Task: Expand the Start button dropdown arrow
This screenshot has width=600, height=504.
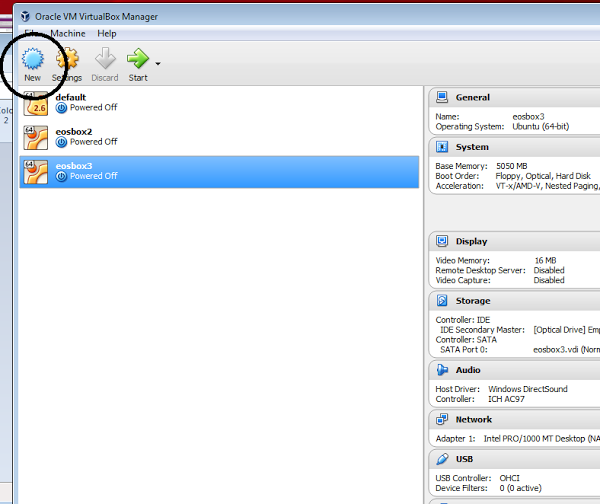Action: (158, 64)
